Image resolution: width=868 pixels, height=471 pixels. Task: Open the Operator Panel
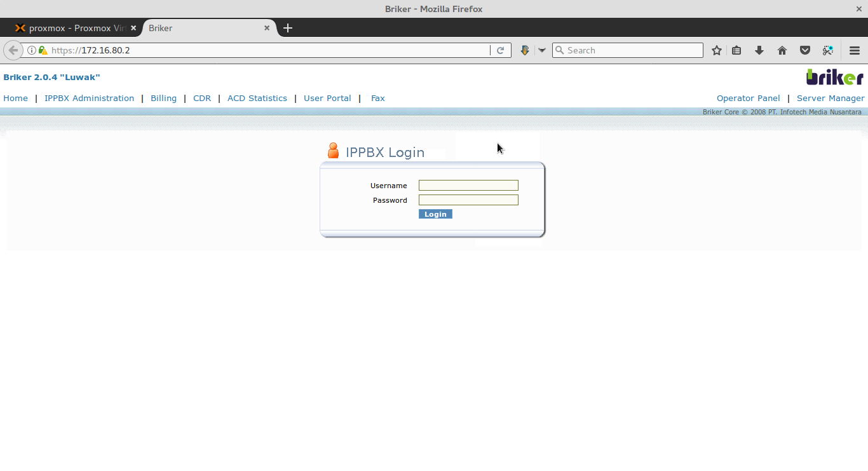click(748, 98)
